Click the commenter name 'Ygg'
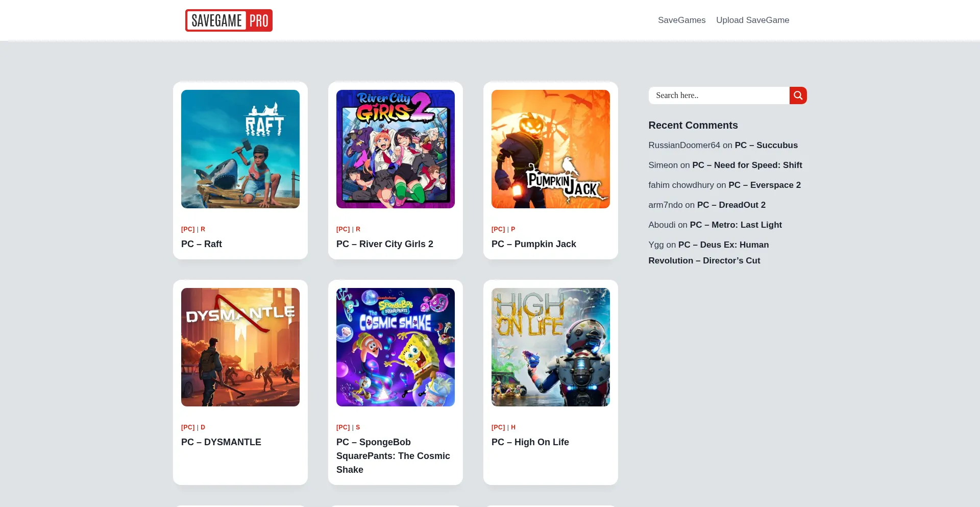The width and height of the screenshot is (980, 507). 656,245
